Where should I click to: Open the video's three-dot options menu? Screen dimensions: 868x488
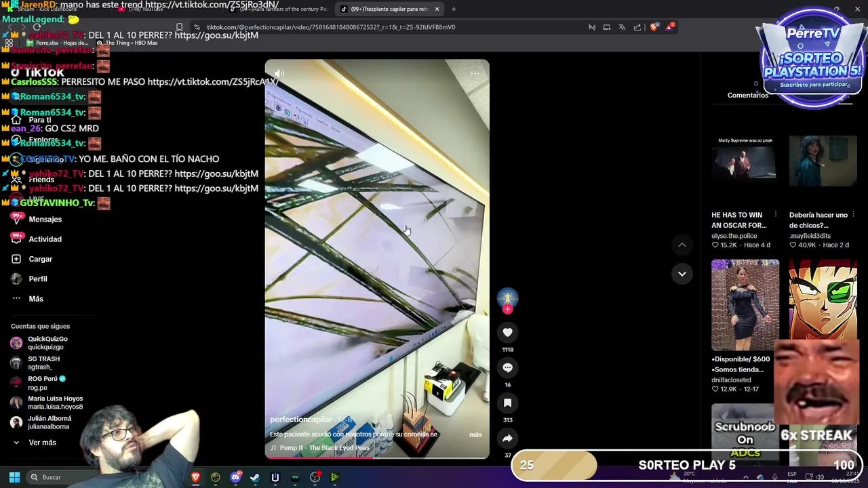(475, 73)
